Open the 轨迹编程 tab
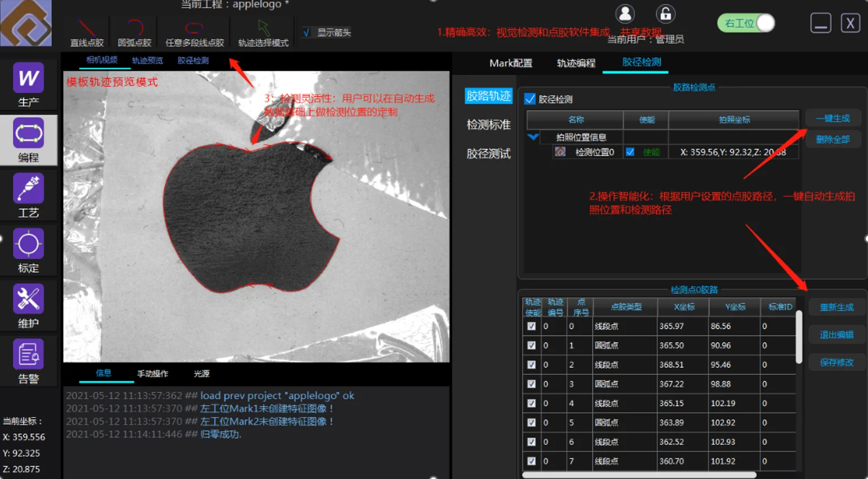This screenshot has height=479, width=868. [x=576, y=63]
